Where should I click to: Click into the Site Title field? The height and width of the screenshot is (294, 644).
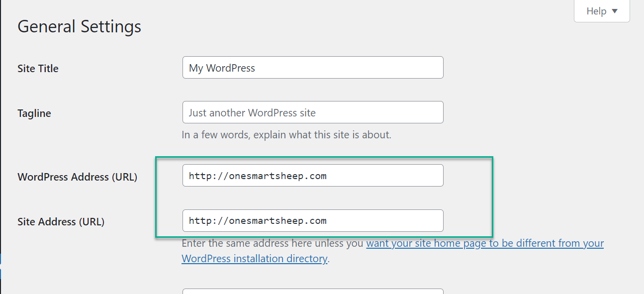pos(313,68)
